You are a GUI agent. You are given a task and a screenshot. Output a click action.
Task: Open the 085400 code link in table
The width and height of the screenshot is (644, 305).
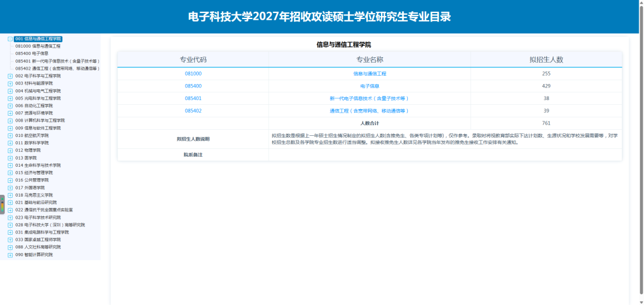click(193, 86)
